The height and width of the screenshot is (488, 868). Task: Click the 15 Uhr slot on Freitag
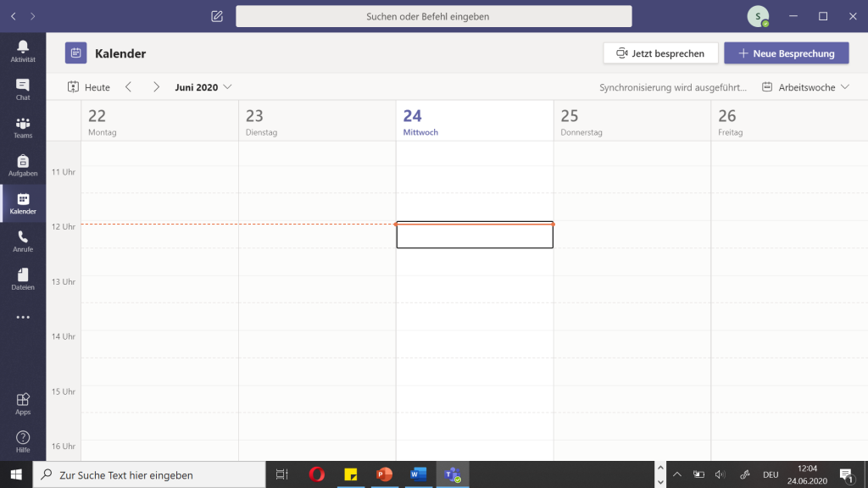789,399
